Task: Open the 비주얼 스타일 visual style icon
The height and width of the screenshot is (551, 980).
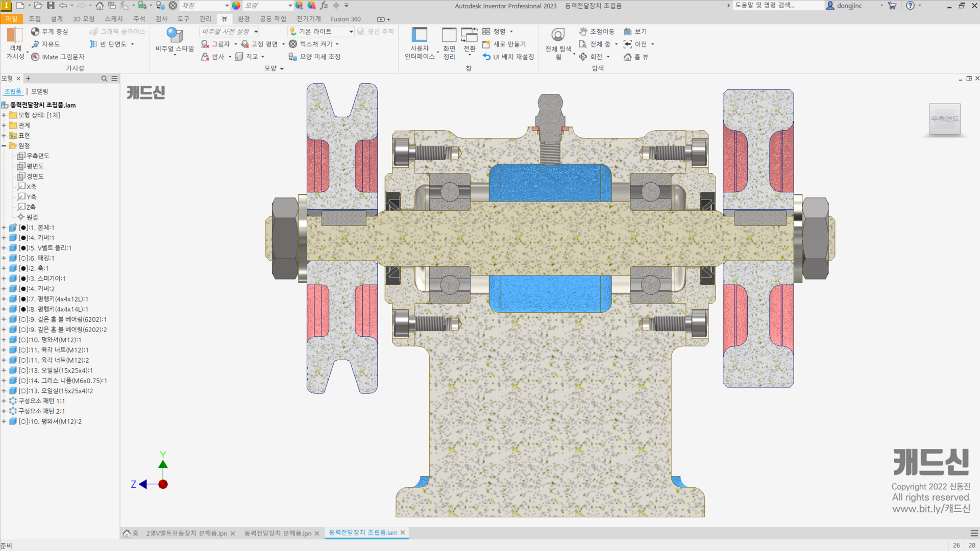Action: (x=175, y=35)
